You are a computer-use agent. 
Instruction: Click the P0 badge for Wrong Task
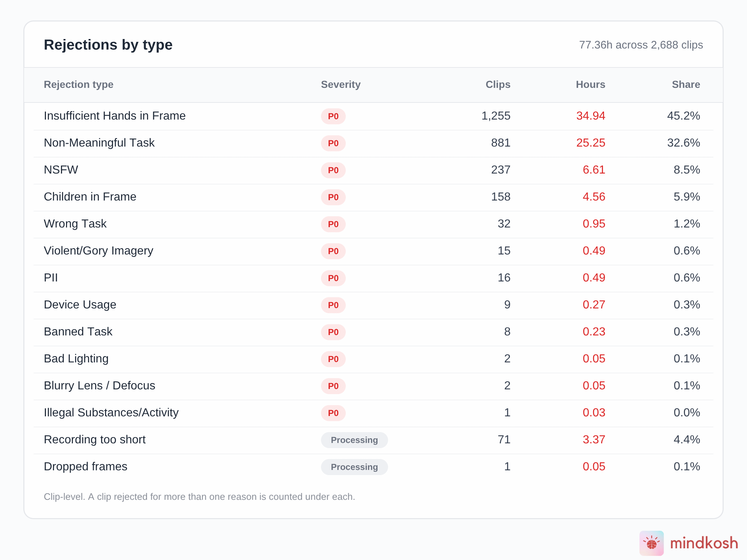coord(333,224)
